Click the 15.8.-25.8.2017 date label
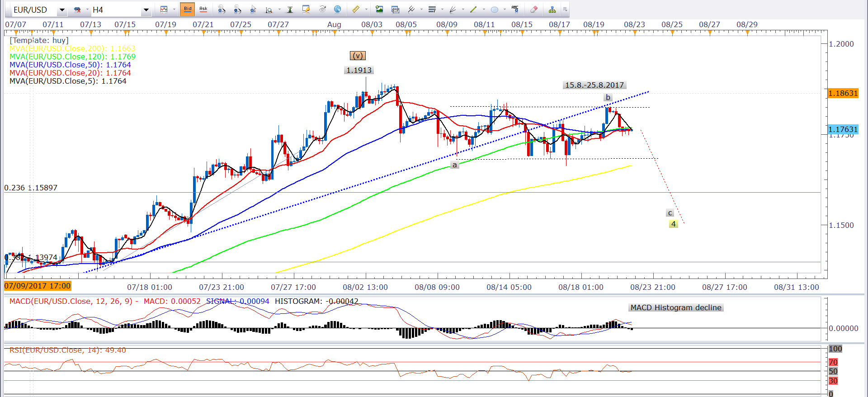The image size is (868, 397). coord(594,85)
